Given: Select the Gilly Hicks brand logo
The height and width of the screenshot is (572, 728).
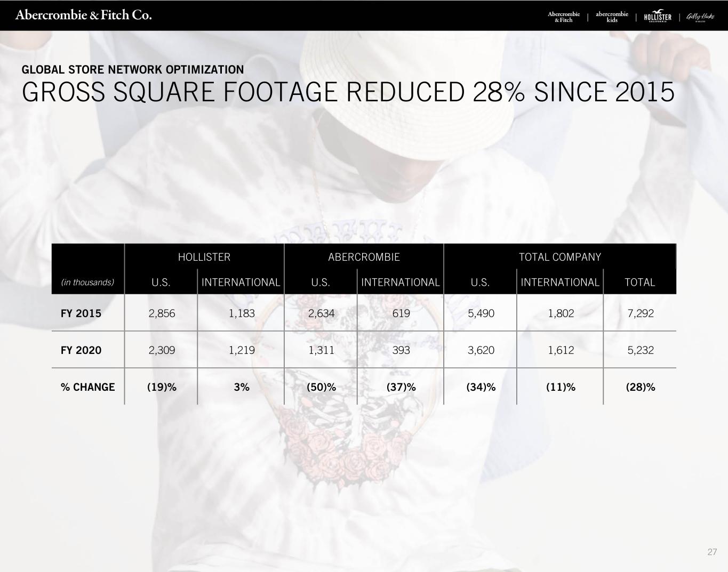Looking at the screenshot, I should tap(700, 17).
